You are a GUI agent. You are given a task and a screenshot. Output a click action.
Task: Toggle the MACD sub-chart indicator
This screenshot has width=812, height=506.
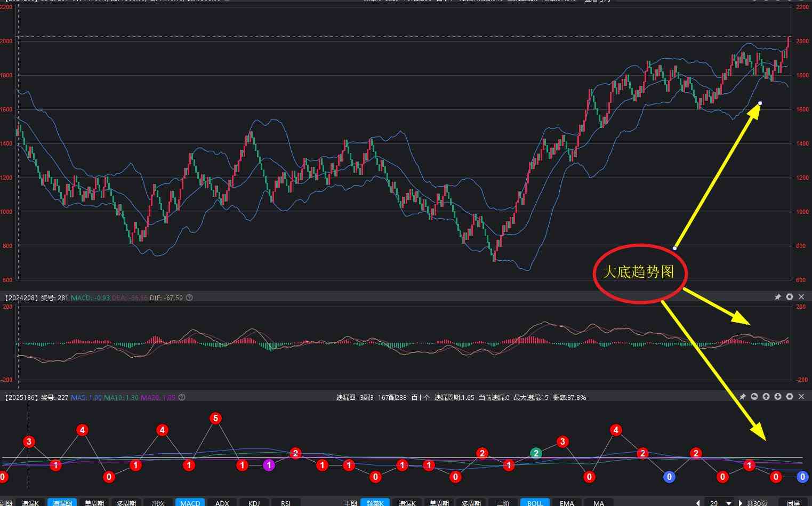(190, 502)
